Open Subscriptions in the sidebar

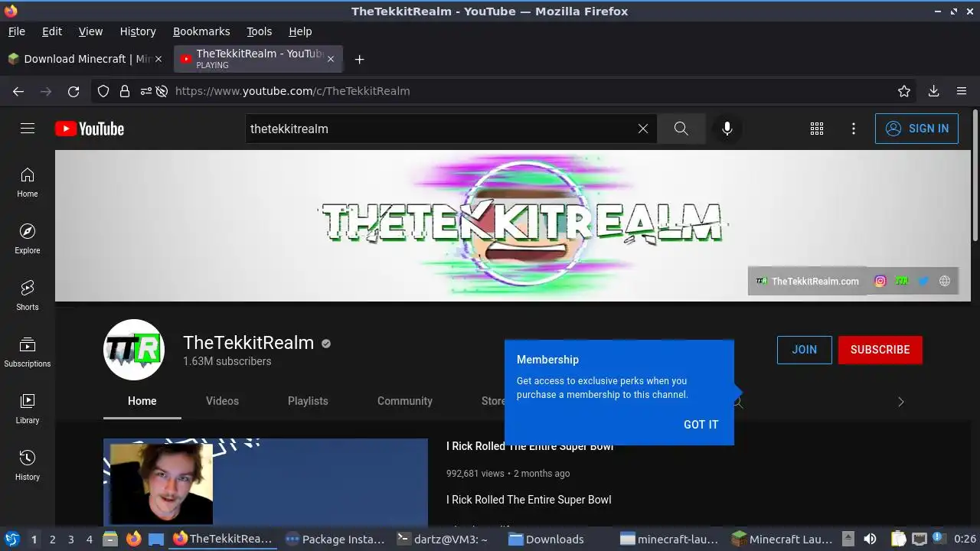tap(28, 353)
